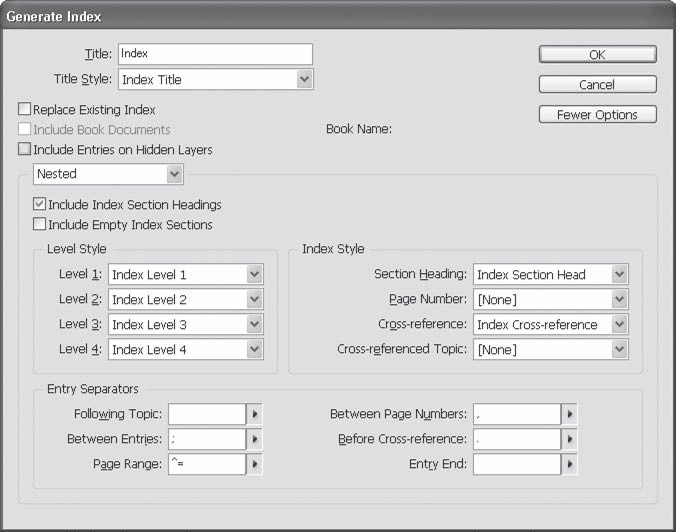
Task: Open special characters menu for Between Page Numbers
Action: [x=569, y=414]
